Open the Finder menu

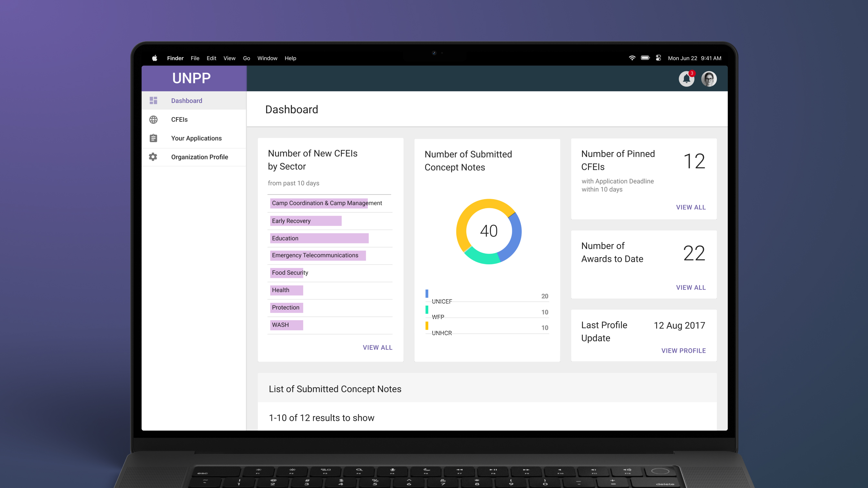click(175, 58)
